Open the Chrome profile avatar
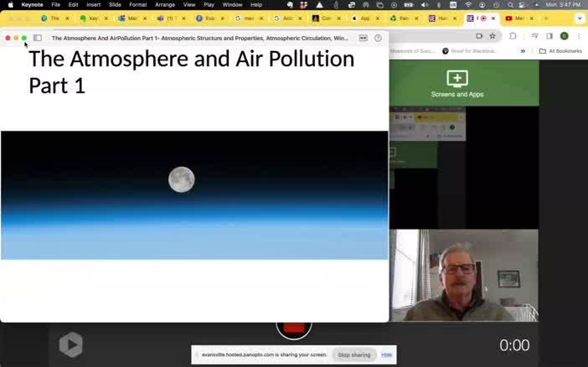Screen dimensions: 588x367 coord(564,36)
